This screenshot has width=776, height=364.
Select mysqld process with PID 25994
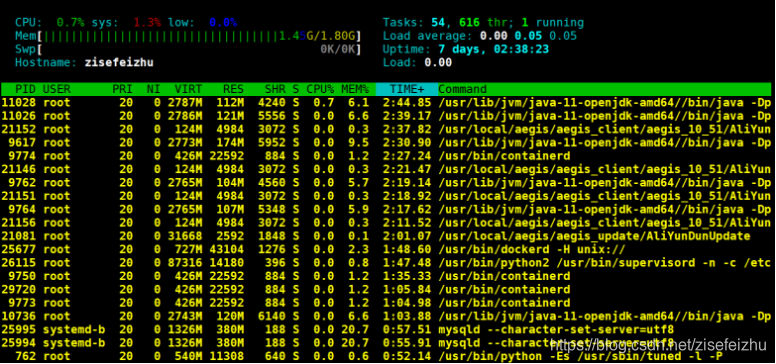[x=386, y=343]
